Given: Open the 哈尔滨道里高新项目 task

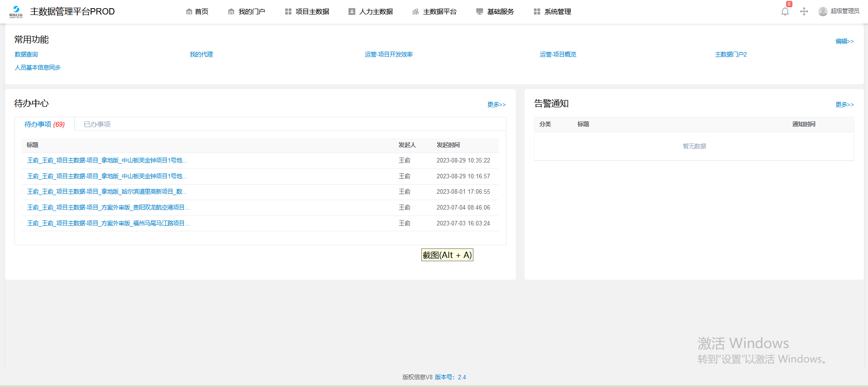Looking at the screenshot, I should [x=107, y=192].
